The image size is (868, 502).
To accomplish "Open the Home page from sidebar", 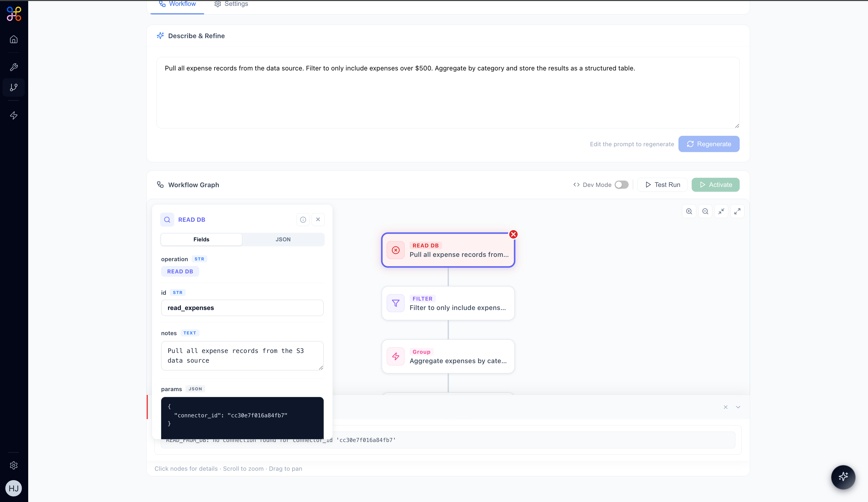I will coord(14,39).
